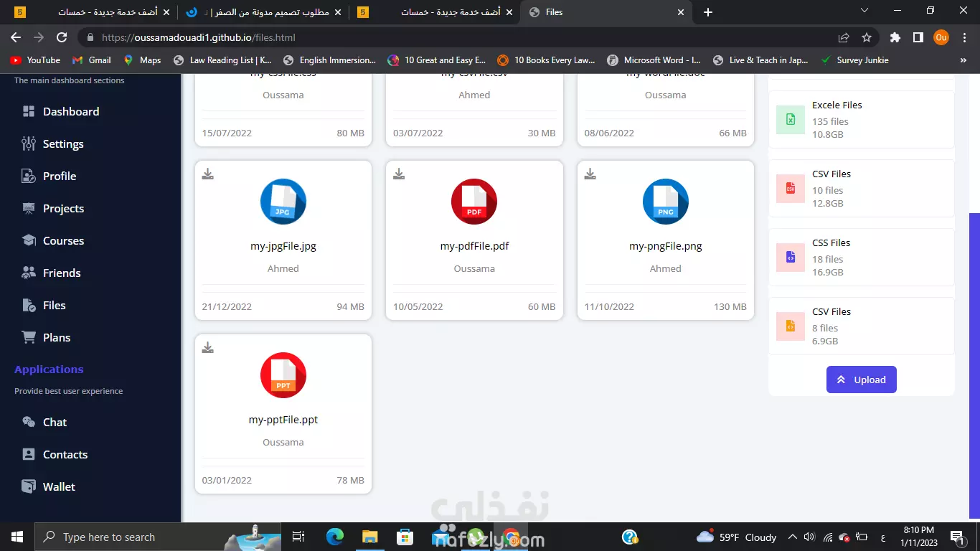Image resolution: width=980 pixels, height=551 pixels.
Task: Click my-jpgFile.jpg file name
Action: pos(283,246)
